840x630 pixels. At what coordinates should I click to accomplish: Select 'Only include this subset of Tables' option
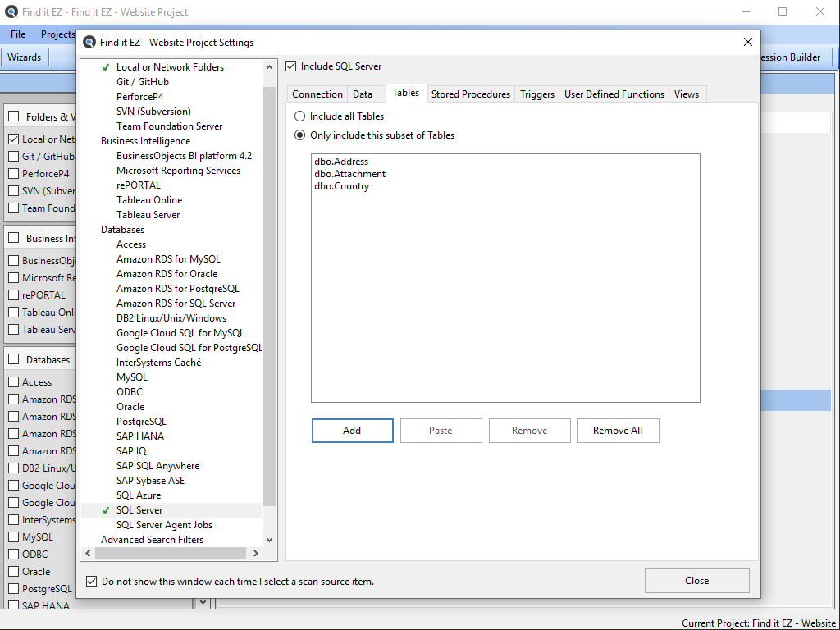[300, 135]
